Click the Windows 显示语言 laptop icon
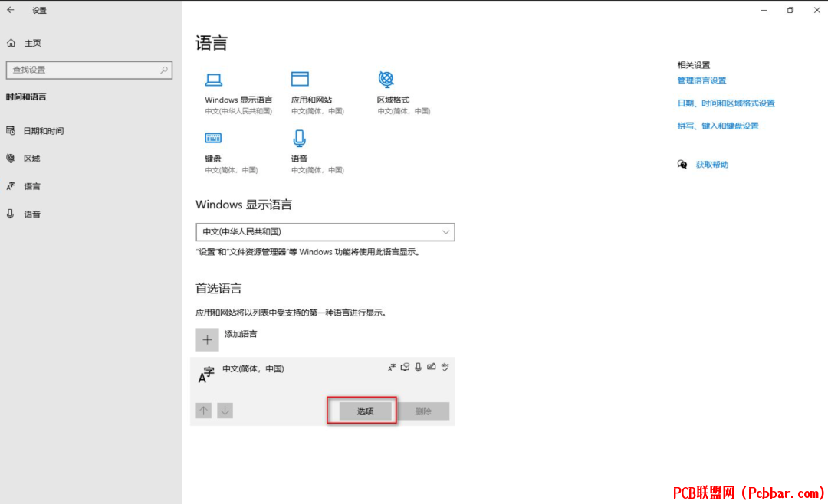This screenshot has height=504, width=828. coord(213,80)
